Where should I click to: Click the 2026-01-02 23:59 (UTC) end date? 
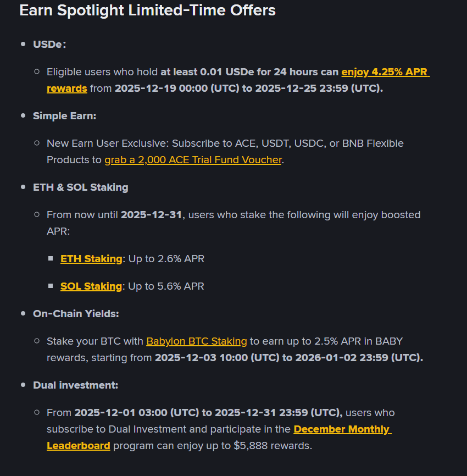pos(359,358)
